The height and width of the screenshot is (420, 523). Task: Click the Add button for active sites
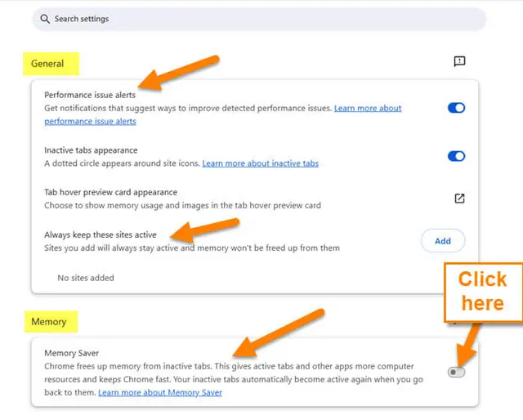coord(443,241)
